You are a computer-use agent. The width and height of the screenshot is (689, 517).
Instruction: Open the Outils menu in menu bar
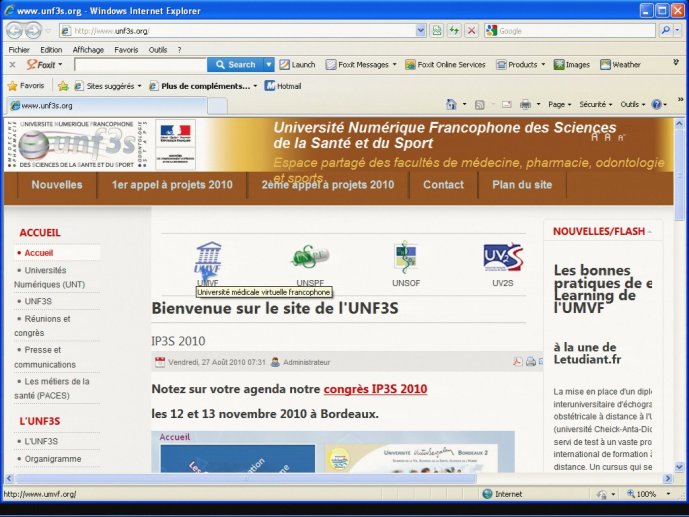(x=158, y=50)
